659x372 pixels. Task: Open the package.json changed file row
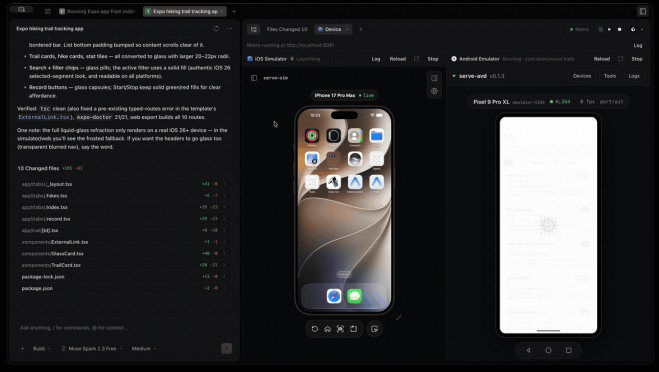coord(124,288)
